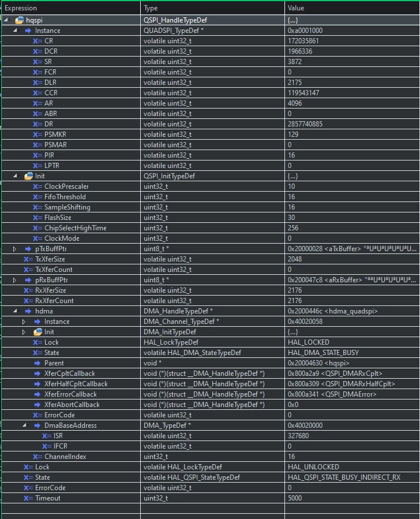Click the HAL_QSPI_STATE_BUSY_INDIRECT_RX value
The height and width of the screenshot is (519, 420).
click(344, 477)
